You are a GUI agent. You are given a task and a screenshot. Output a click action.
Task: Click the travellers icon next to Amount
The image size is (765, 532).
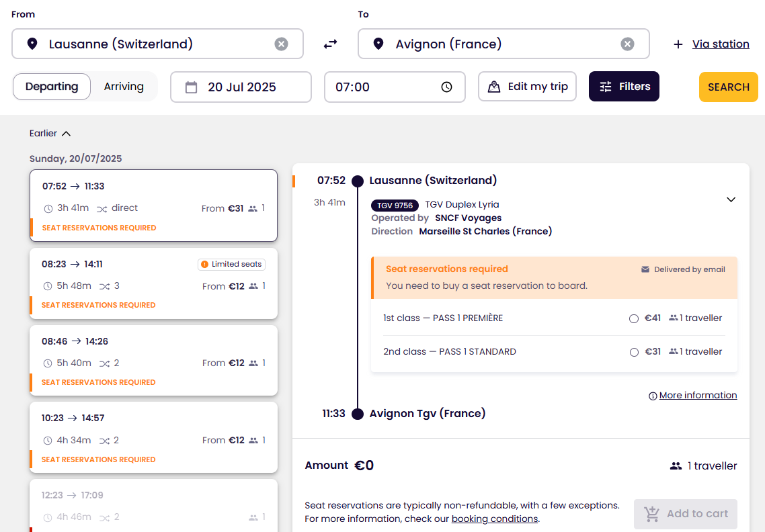(676, 465)
